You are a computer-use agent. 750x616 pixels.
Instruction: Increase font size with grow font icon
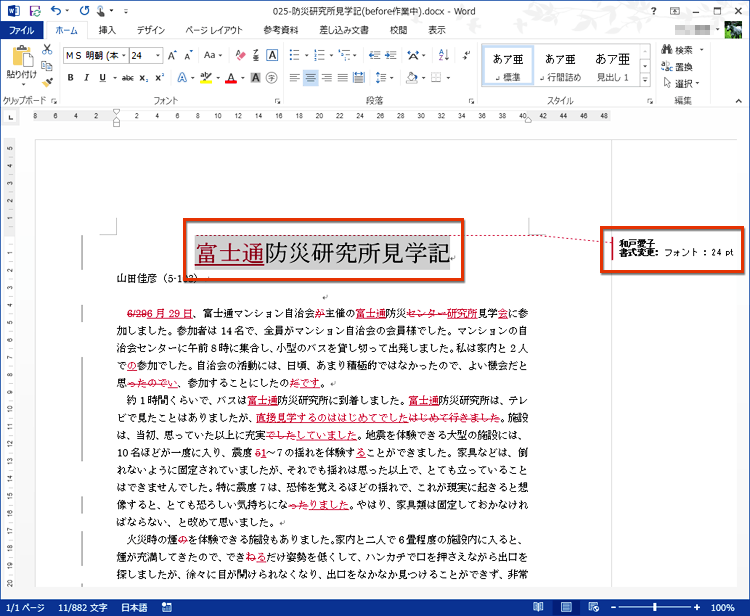(x=172, y=55)
